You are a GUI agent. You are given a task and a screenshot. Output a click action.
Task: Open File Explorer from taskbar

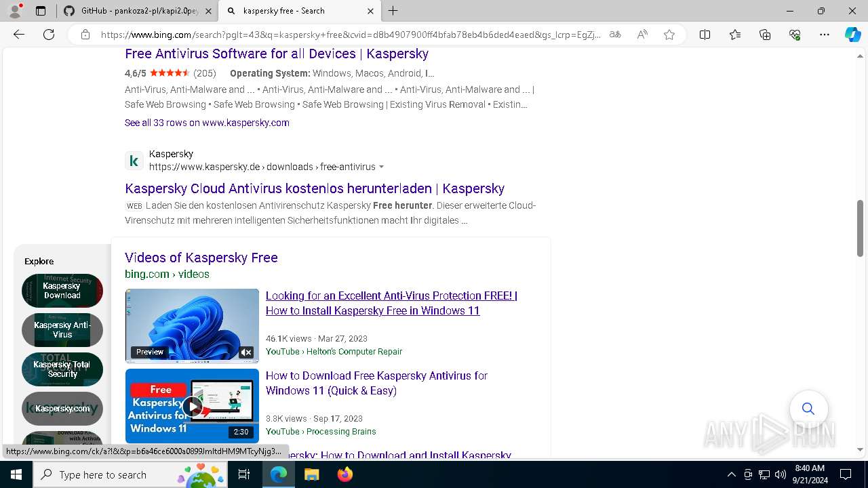click(311, 474)
